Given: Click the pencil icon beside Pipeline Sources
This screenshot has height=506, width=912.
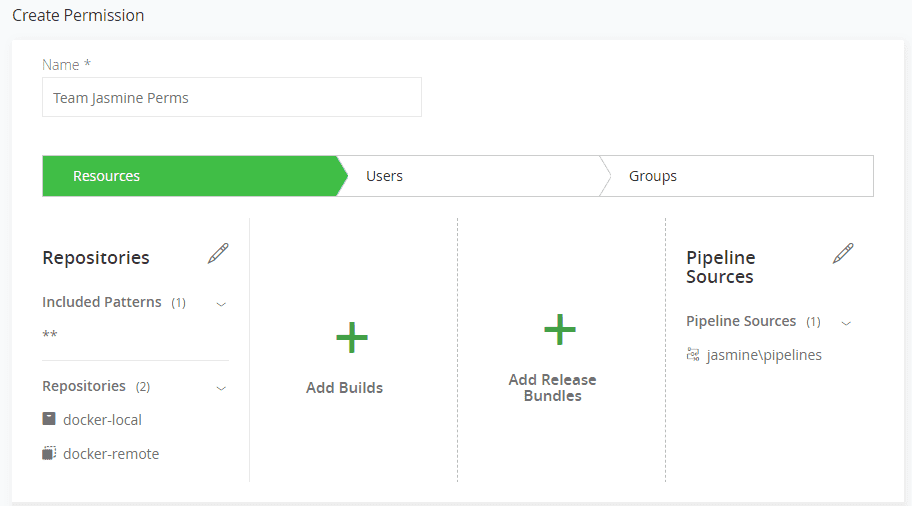Looking at the screenshot, I should (x=843, y=254).
